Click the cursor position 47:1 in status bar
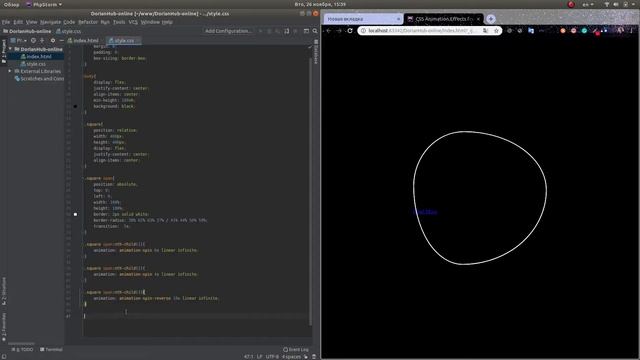Viewport: 640px width, 360px height. point(248,356)
